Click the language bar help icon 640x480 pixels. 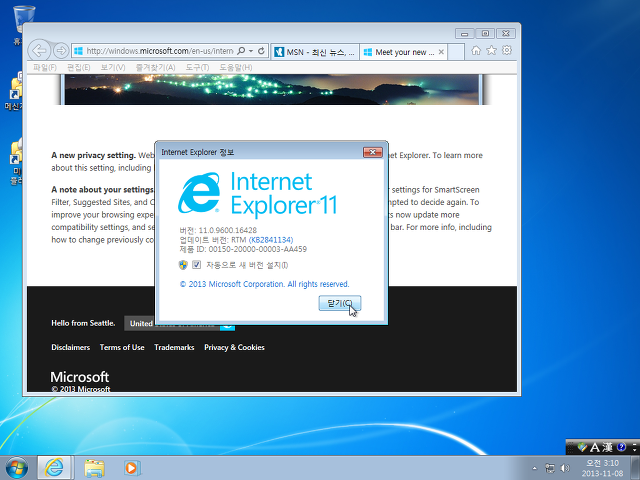pos(621,447)
